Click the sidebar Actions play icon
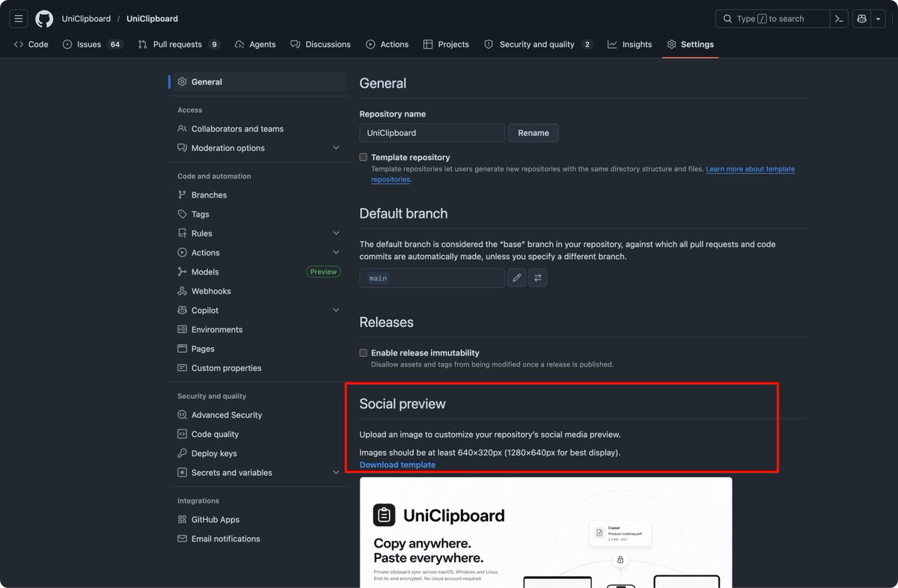898x588 pixels. pos(182,253)
